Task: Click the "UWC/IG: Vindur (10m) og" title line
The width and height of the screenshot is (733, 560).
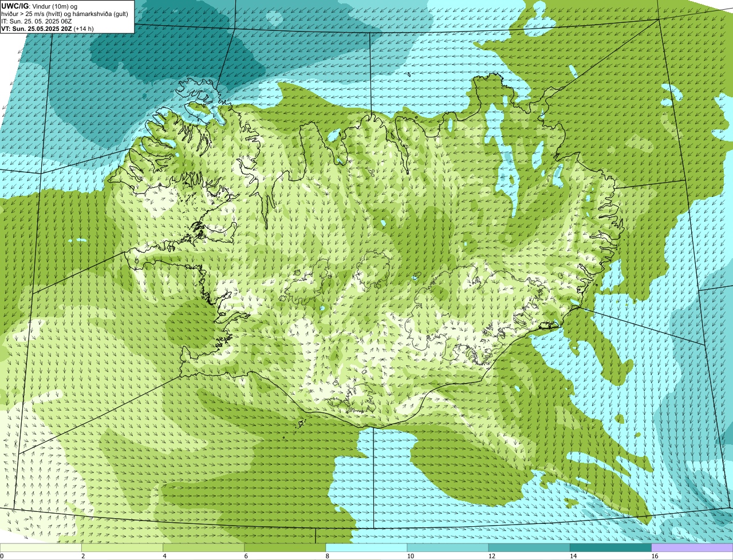Action: point(39,6)
